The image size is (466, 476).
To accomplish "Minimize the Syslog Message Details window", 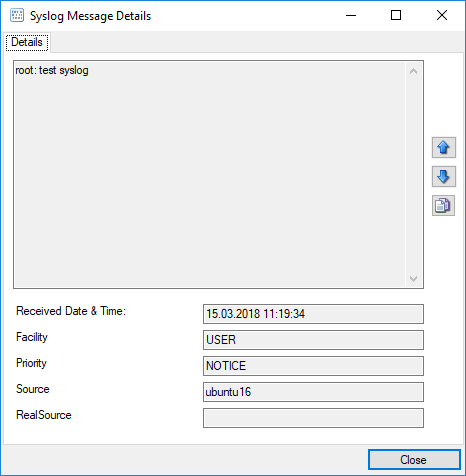I will [351, 15].
